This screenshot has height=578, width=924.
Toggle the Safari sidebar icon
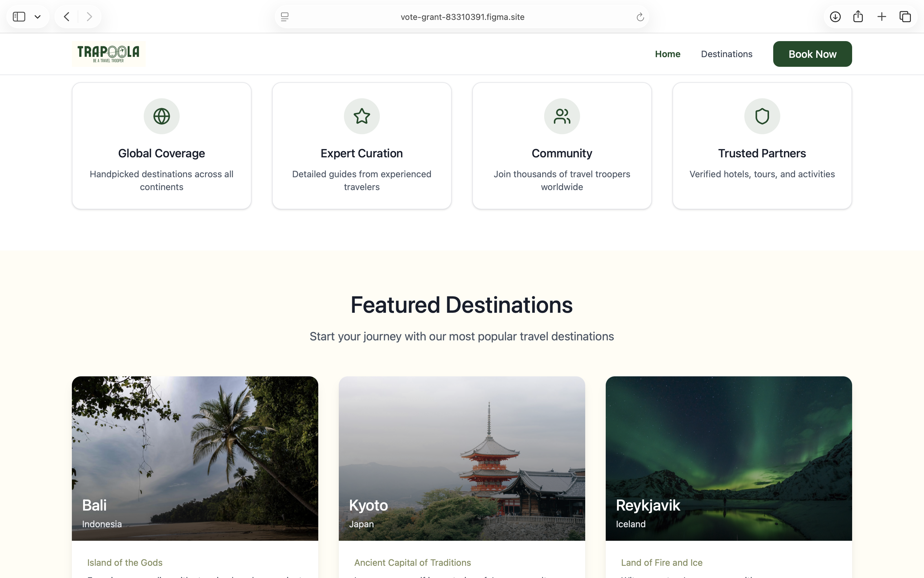click(19, 16)
